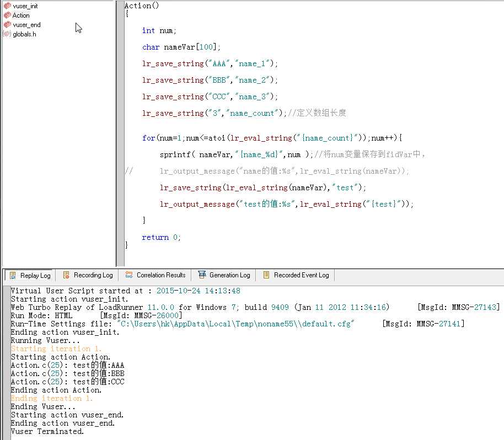Viewport: 504px width, 440px height.
Task: Click the 'int num;' declaration line
Action: tap(159, 30)
